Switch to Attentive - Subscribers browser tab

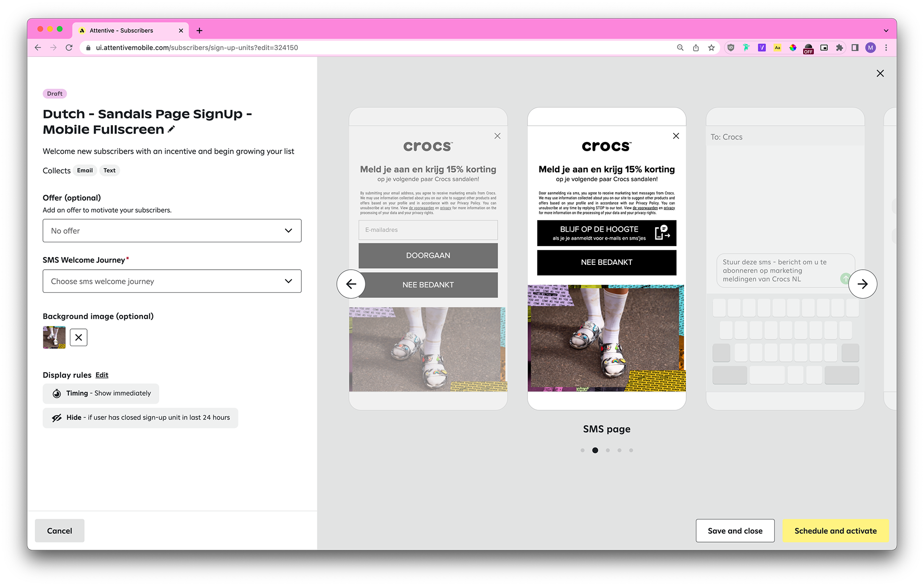pyautogui.click(x=121, y=30)
